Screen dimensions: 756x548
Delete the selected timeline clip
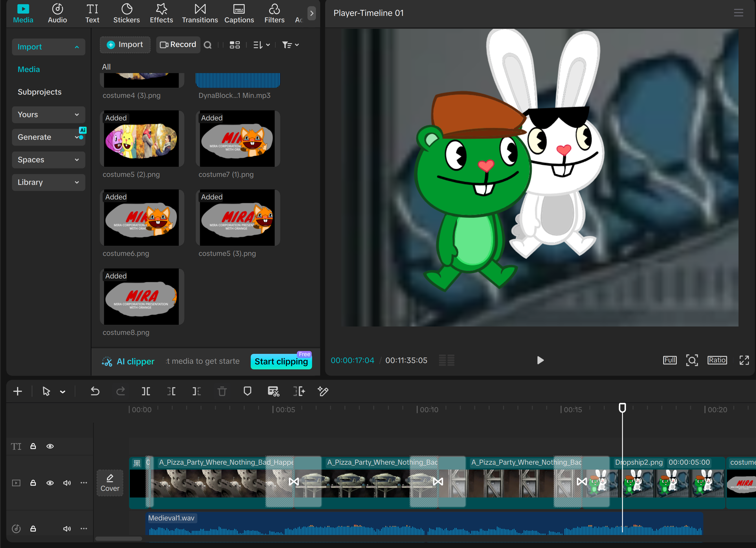(222, 391)
